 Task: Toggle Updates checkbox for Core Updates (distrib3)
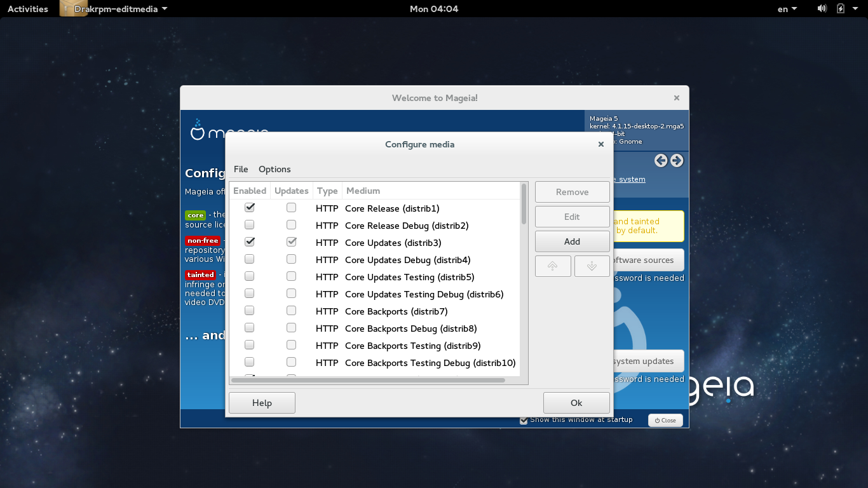pyautogui.click(x=291, y=242)
